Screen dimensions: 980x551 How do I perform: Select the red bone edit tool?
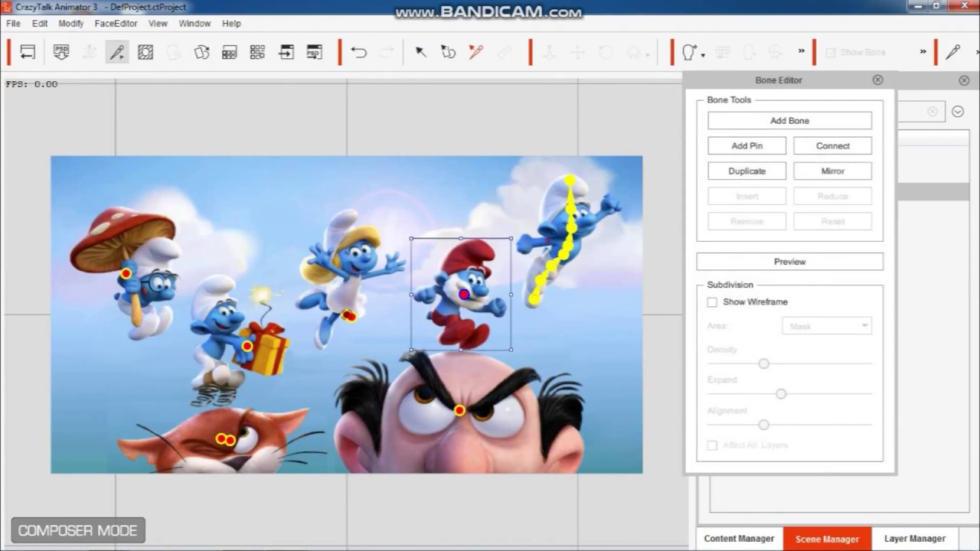click(476, 52)
